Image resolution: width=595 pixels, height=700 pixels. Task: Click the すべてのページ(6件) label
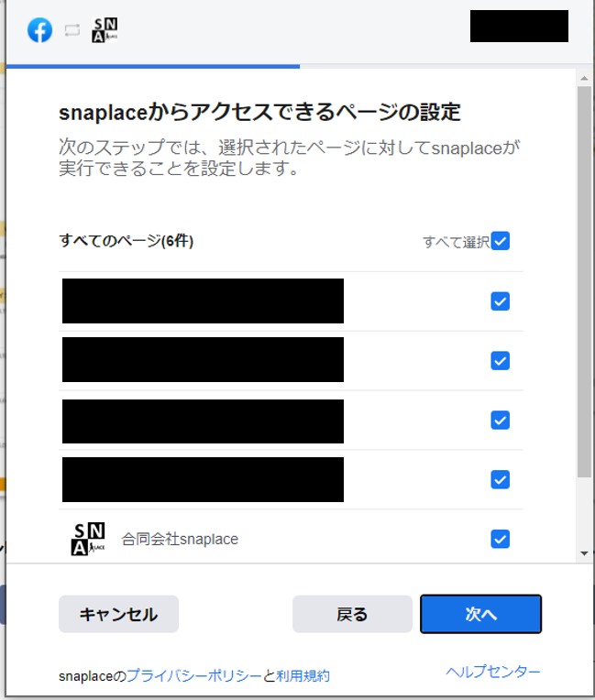click(126, 241)
